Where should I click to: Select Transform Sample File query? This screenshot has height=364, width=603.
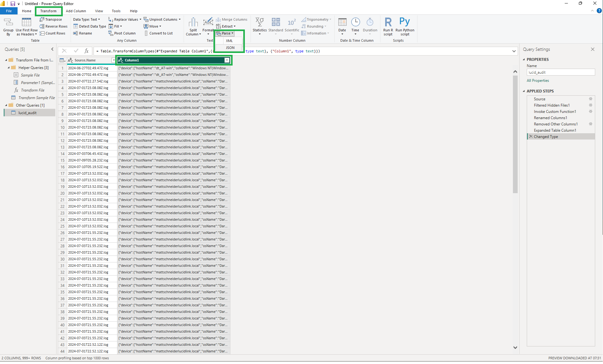click(36, 98)
